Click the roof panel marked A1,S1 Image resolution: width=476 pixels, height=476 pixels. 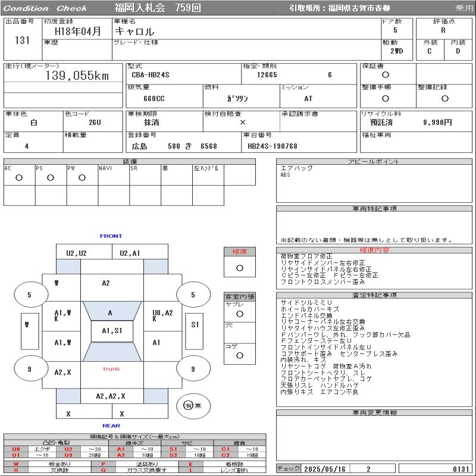pos(111,331)
